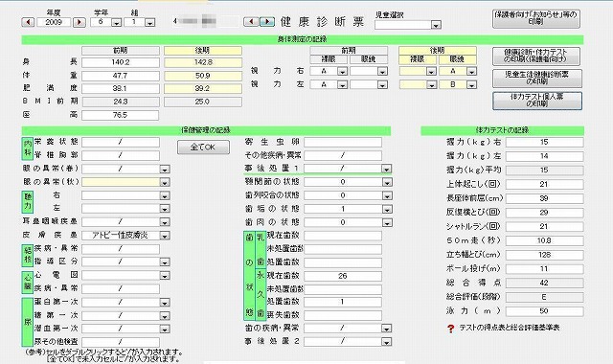The image size is (613, 364).
Task: Click 体重 後期 field showing 50.9
Action: pyautogui.click(x=203, y=76)
